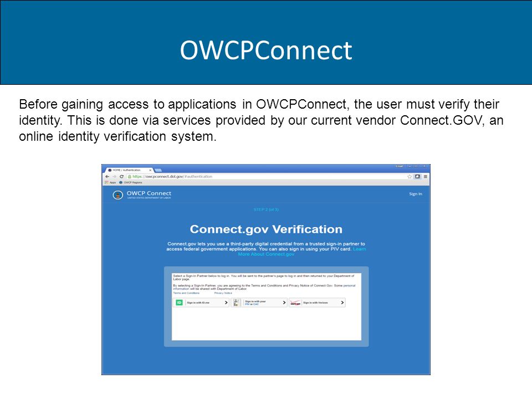Click Sign in with your PIV or CAC
Viewport: 532px width, 399px height.
[259, 303]
